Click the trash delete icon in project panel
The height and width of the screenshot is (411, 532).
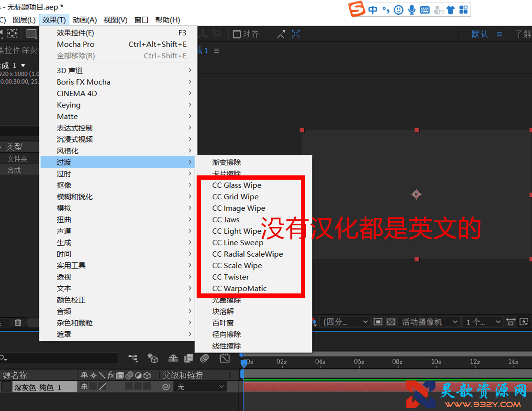18,322
